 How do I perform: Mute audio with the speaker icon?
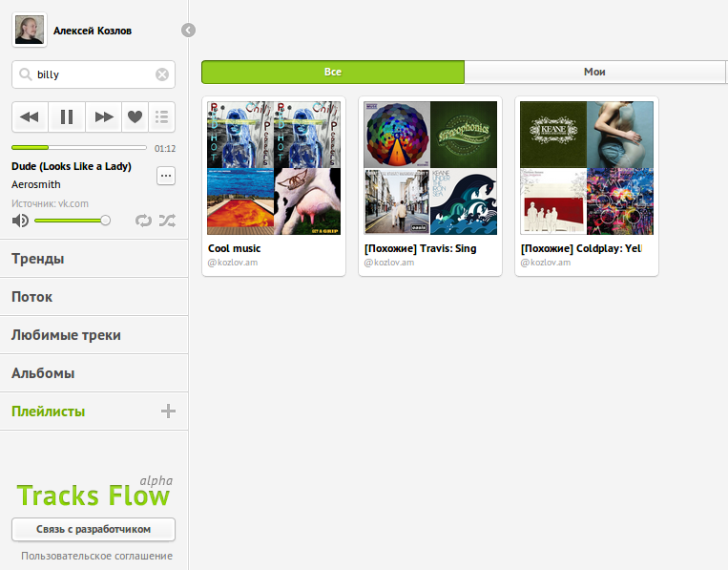click(20, 221)
